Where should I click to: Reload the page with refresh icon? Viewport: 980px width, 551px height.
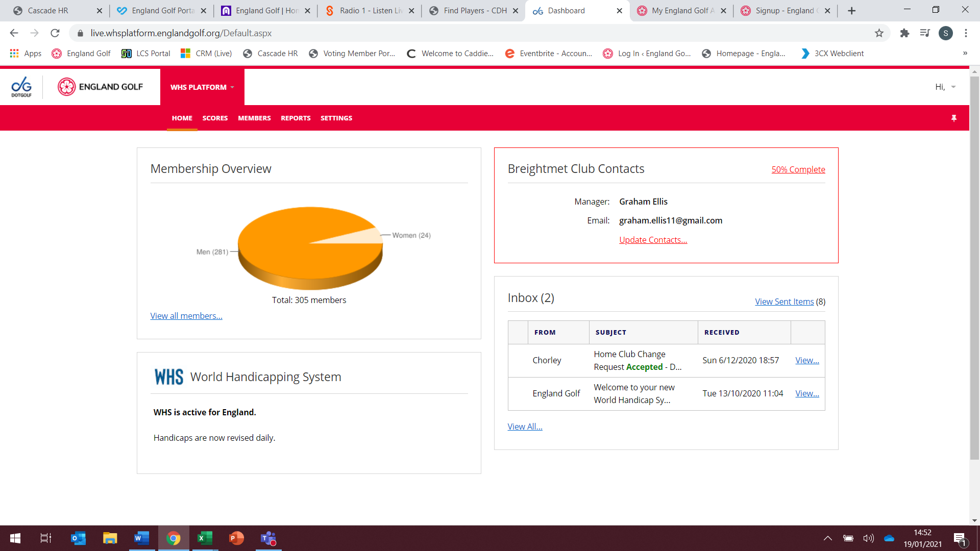point(55,33)
